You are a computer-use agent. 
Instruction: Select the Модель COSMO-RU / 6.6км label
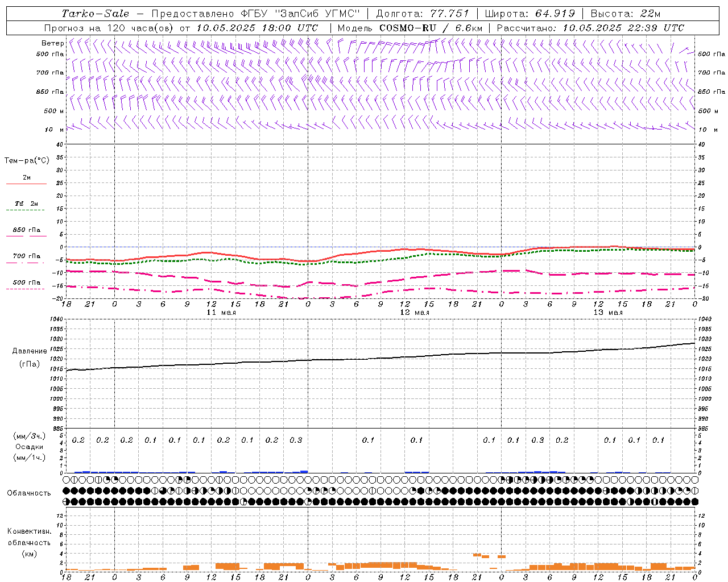point(410,28)
